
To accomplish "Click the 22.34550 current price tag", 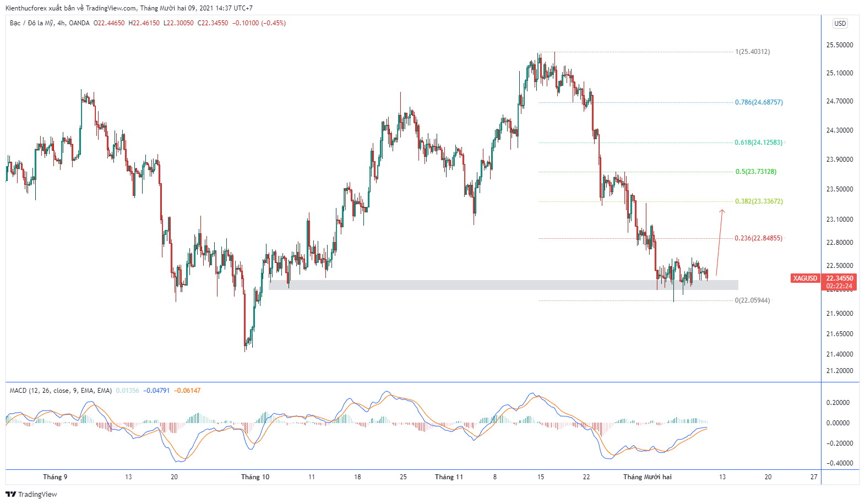I will [840, 278].
